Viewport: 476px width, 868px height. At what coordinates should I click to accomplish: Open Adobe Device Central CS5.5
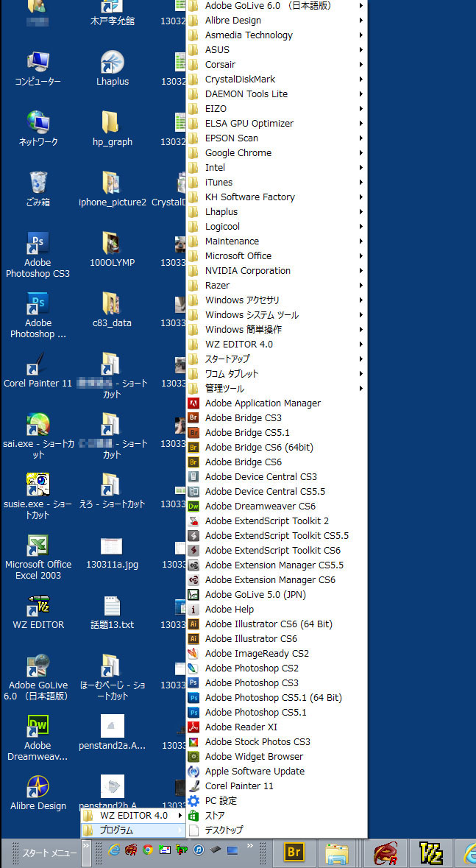(x=277, y=492)
